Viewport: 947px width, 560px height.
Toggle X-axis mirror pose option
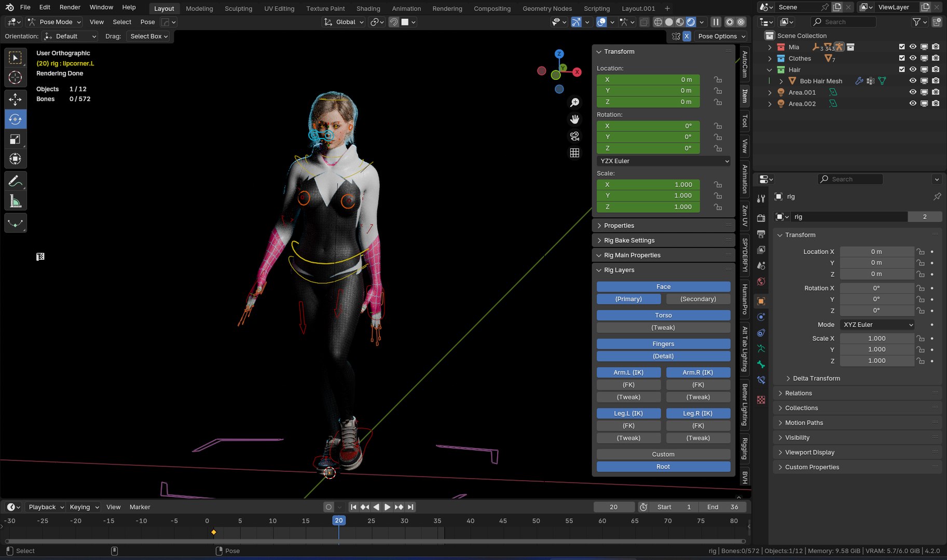coord(687,36)
